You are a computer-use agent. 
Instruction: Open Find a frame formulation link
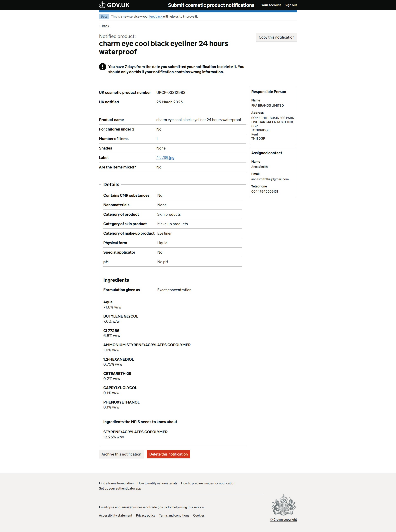click(x=116, y=483)
